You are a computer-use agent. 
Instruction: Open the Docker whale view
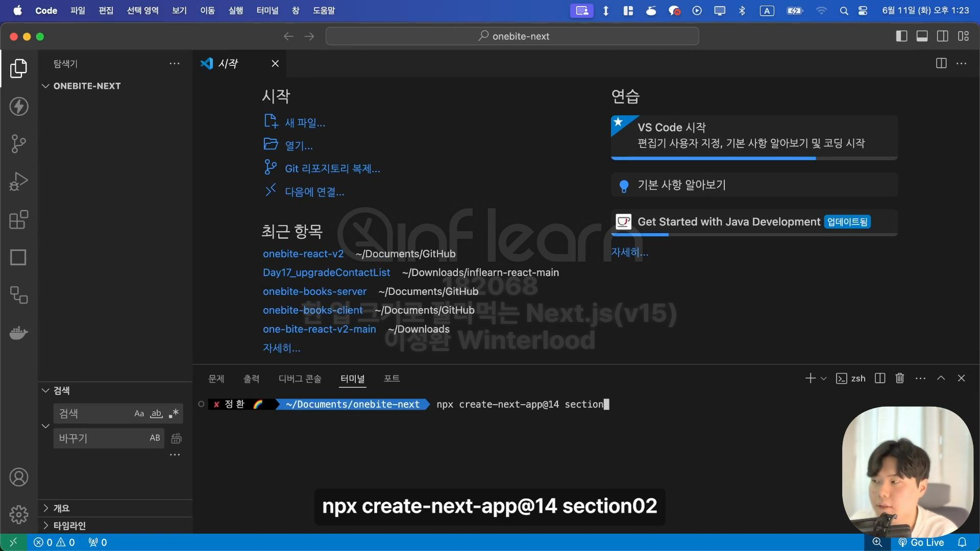[x=18, y=333]
